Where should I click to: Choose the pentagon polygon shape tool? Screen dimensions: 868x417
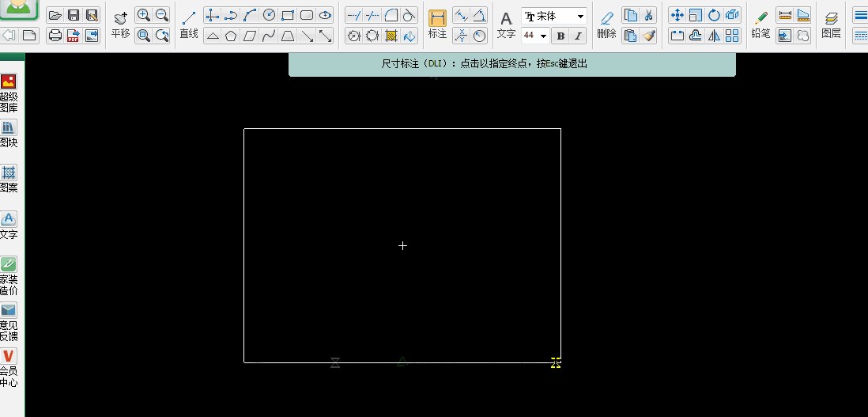coord(231,36)
